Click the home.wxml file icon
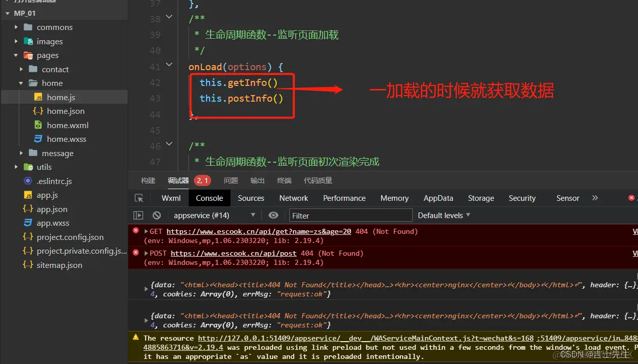 [x=38, y=125]
